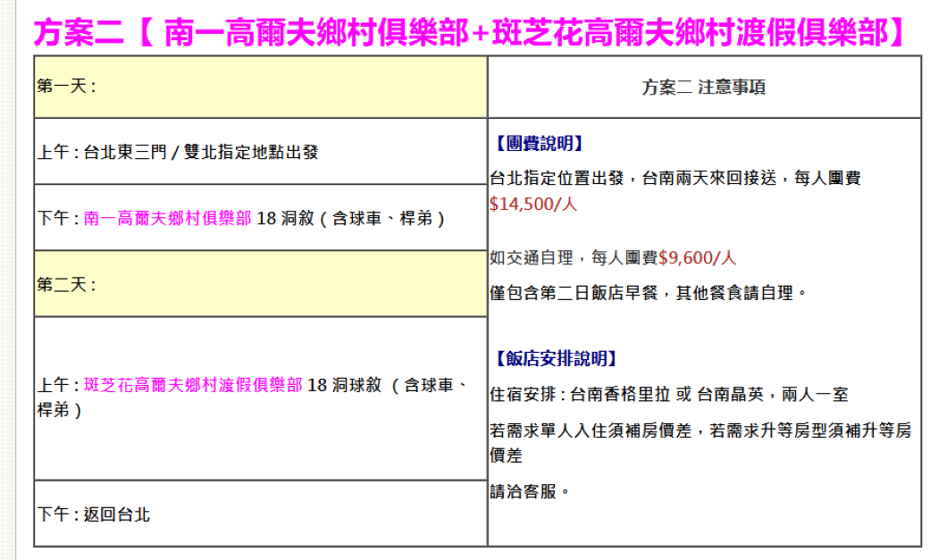The image size is (938, 560).
Task: Click 18 洞球敘 text after 斑芝花 club link
Action: [345, 386]
